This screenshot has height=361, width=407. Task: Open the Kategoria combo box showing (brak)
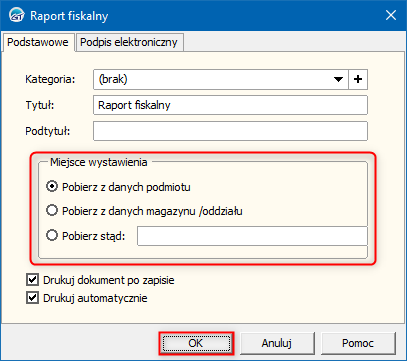(x=221, y=79)
